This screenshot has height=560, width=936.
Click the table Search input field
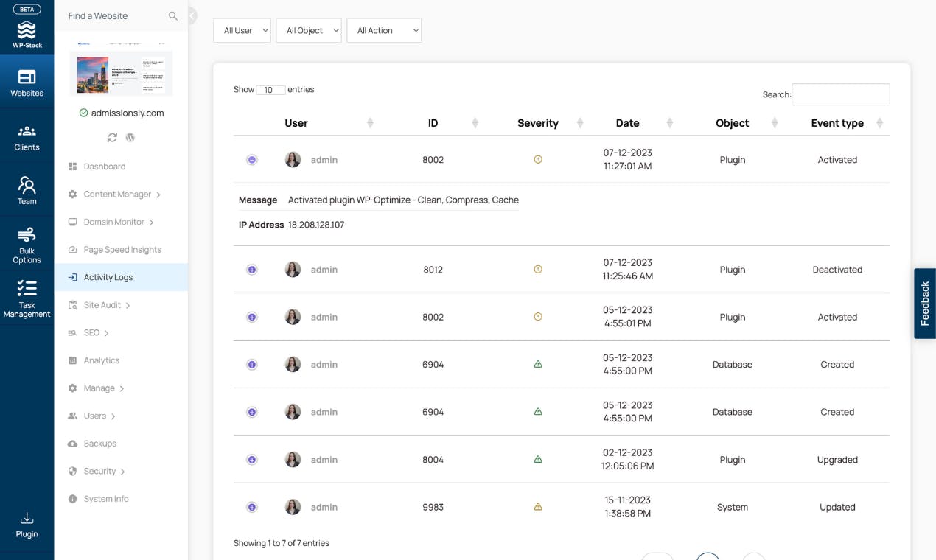point(841,94)
